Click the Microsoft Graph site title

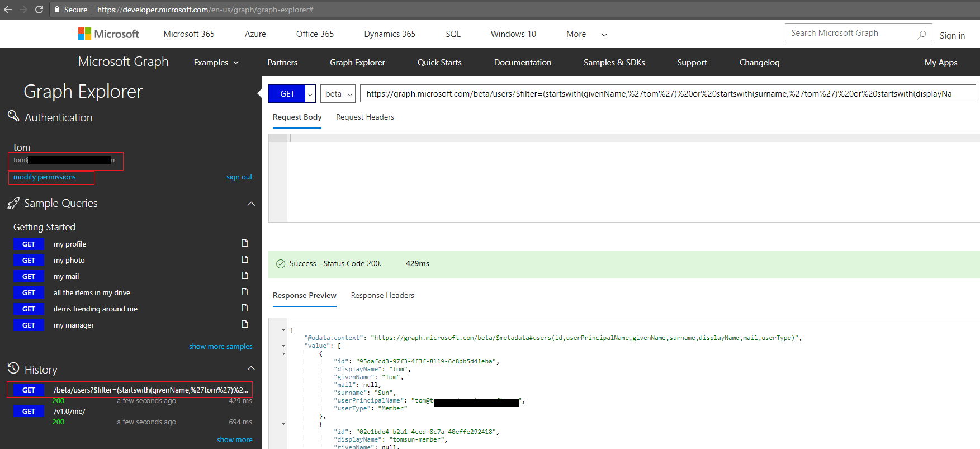[x=123, y=62]
